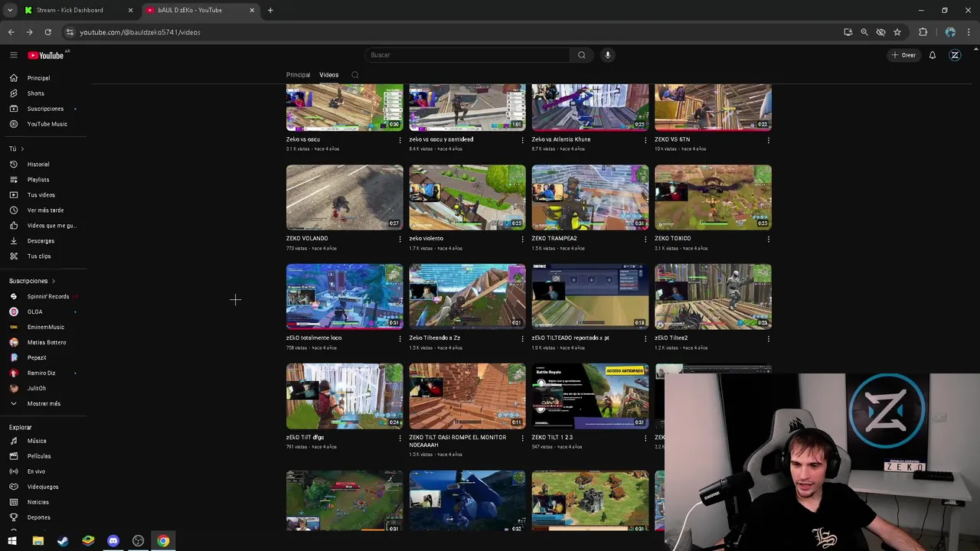The height and width of the screenshot is (551, 980).
Task: Select the Videos channel tab
Action: (329, 75)
